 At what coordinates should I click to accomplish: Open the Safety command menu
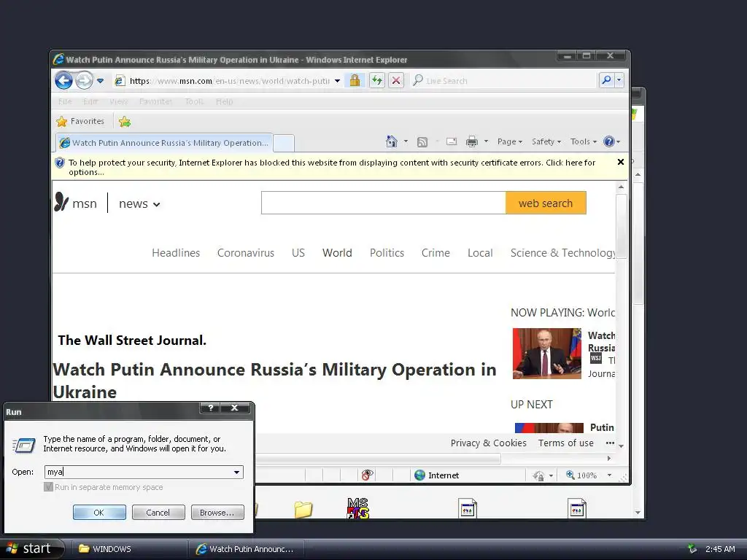click(546, 141)
